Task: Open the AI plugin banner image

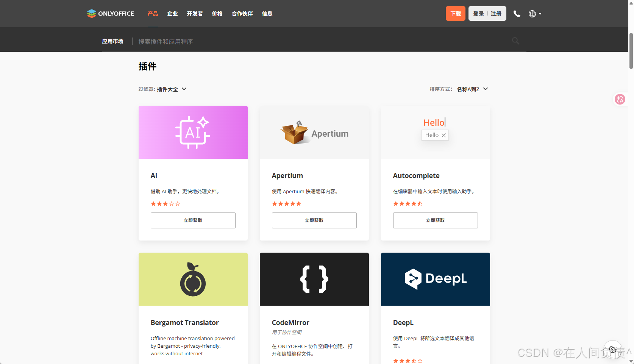Action: pos(193,132)
